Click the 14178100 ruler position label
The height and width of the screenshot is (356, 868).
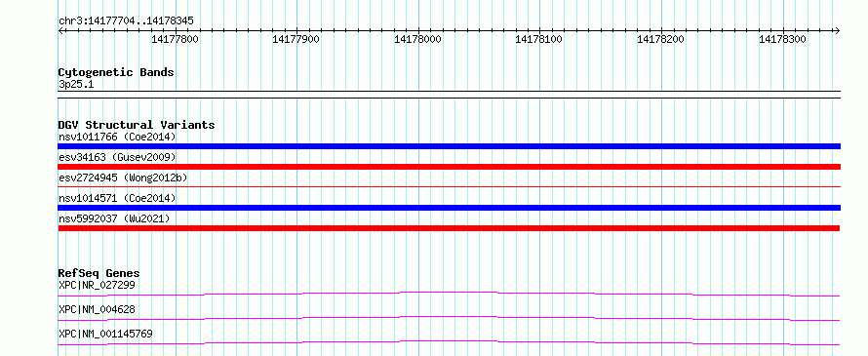click(x=539, y=40)
